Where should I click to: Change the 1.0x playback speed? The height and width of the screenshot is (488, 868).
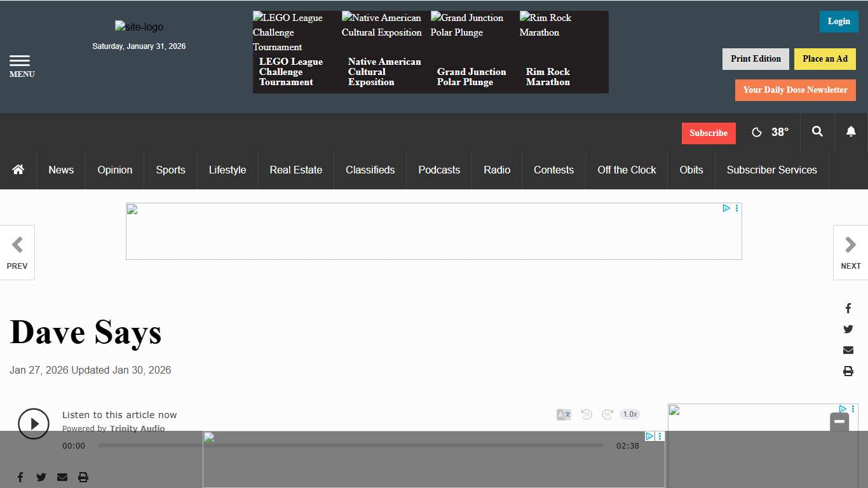[x=630, y=414]
